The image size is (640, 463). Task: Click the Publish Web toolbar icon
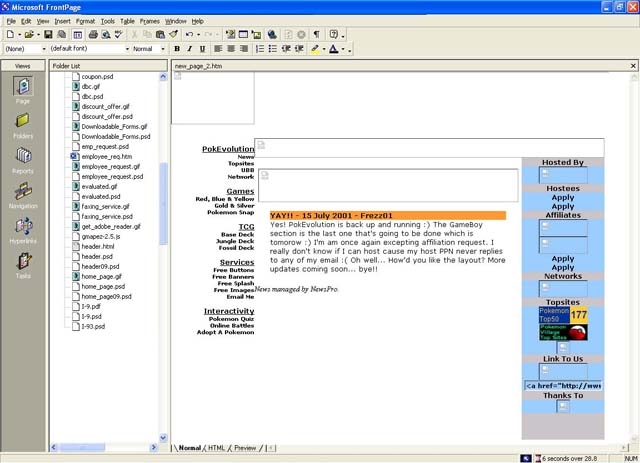[x=62, y=35]
